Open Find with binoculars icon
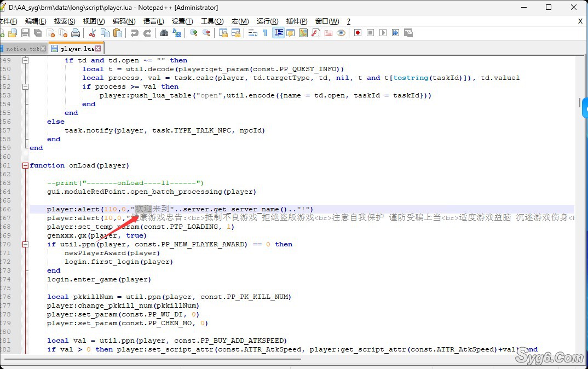The height and width of the screenshot is (369, 588). tap(164, 33)
